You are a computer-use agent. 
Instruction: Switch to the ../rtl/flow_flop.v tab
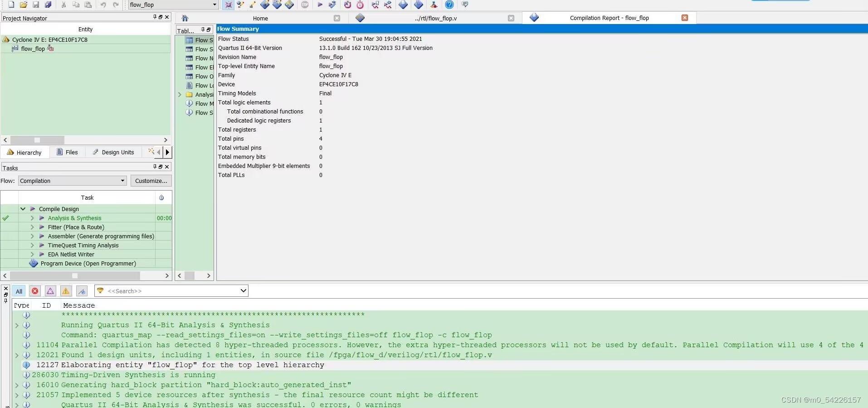436,18
